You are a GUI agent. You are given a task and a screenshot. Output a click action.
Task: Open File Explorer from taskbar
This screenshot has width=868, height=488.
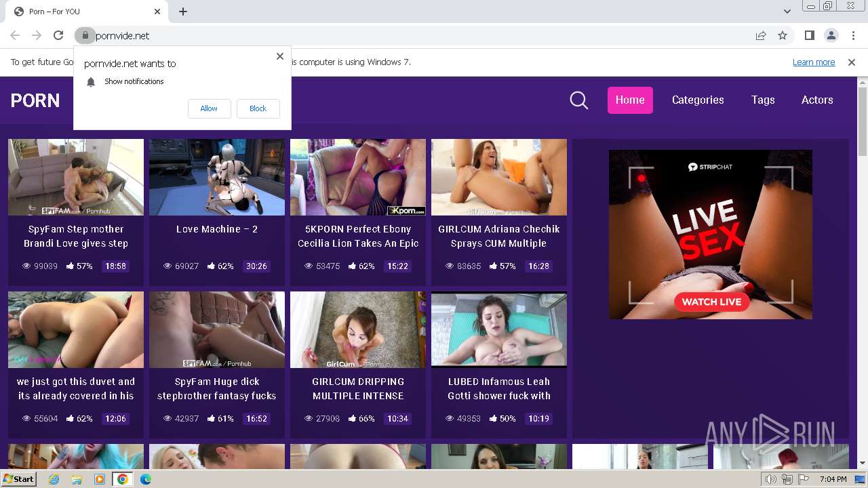tap(77, 479)
